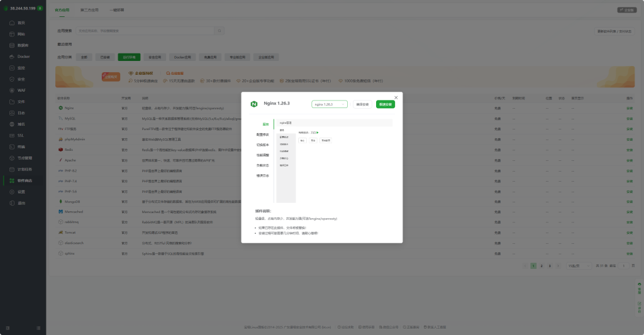Click the Nginx icon in the software table

pyautogui.click(x=61, y=108)
